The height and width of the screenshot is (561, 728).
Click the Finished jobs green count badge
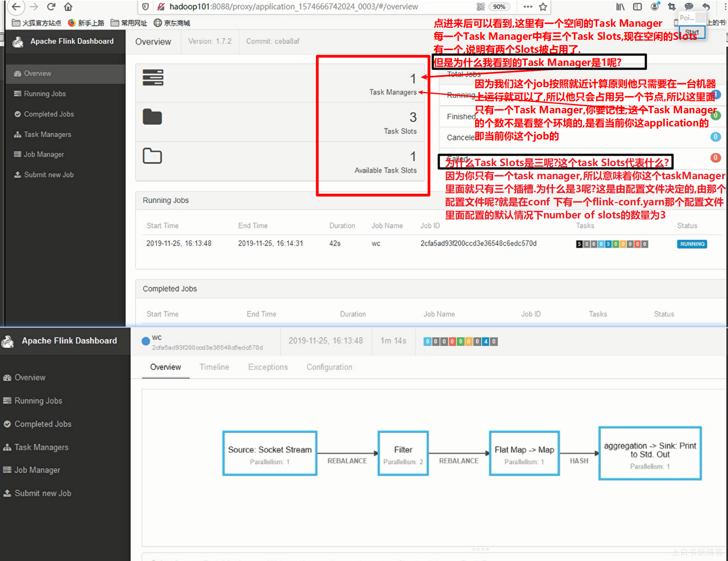[715, 115]
